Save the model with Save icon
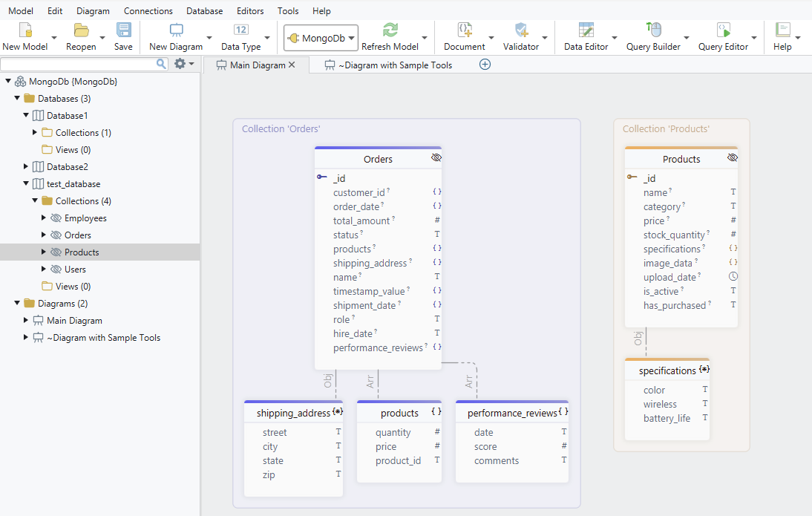The height and width of the screenshot is (516, 812). (x=124, y=30)
